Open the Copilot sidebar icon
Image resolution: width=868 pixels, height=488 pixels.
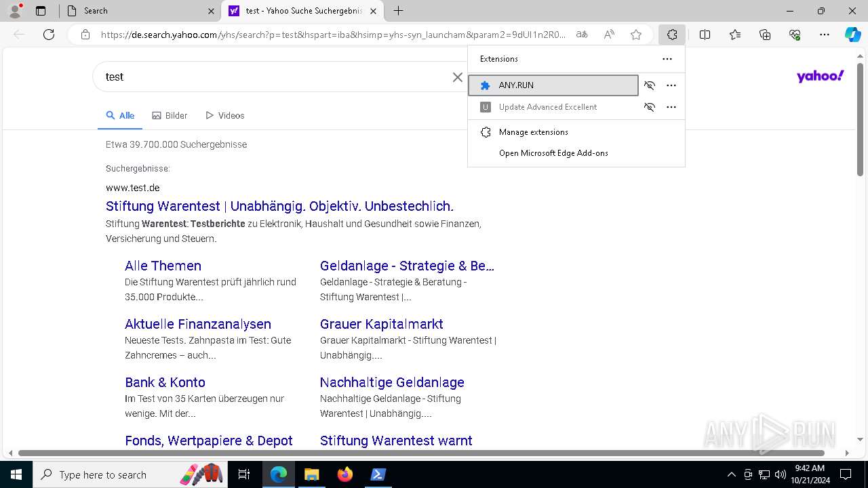[852, 35]
